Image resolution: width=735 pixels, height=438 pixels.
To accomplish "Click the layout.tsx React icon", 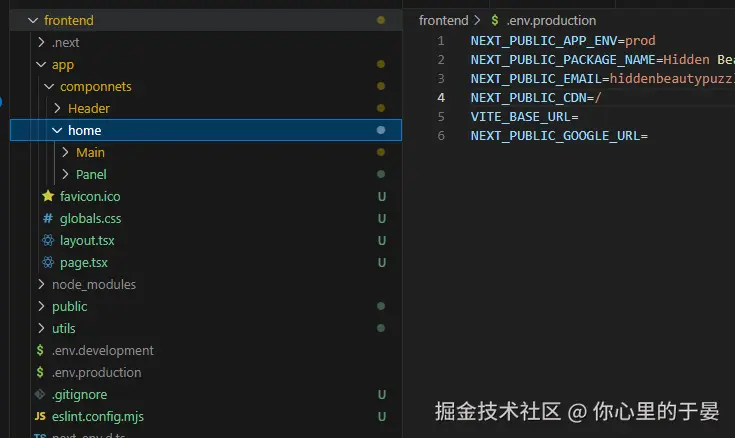I will (x=47, y=241).
